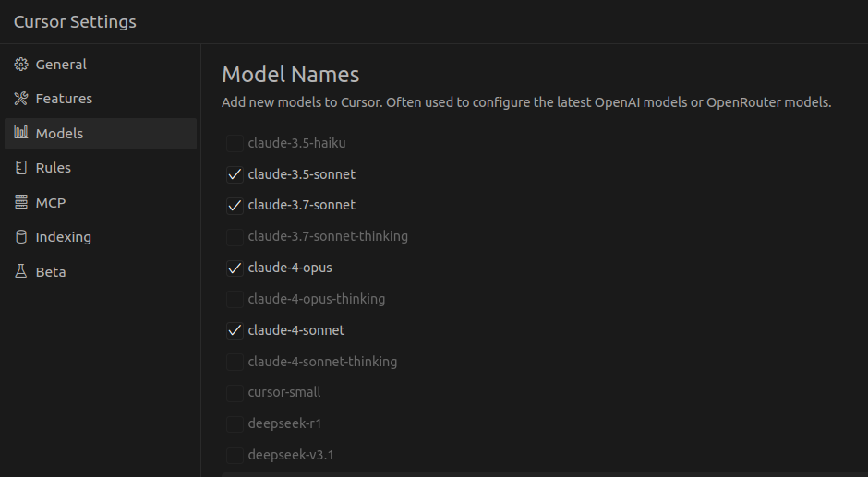Click the claude-3.7-sonnet-thinking label
This screenshot has height=477, width=868.
(328, 236)
